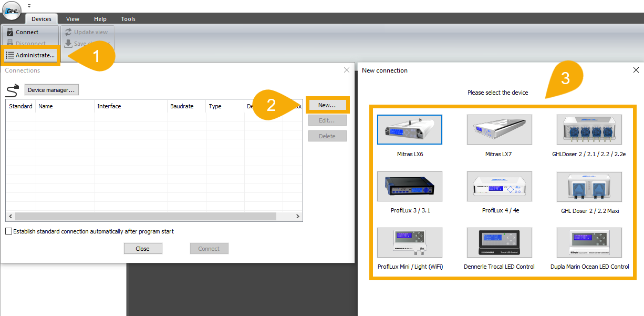This screenshot has width=644, height=316.
Task: Select the Mitras LX6 device
Action: pos(410,129)
